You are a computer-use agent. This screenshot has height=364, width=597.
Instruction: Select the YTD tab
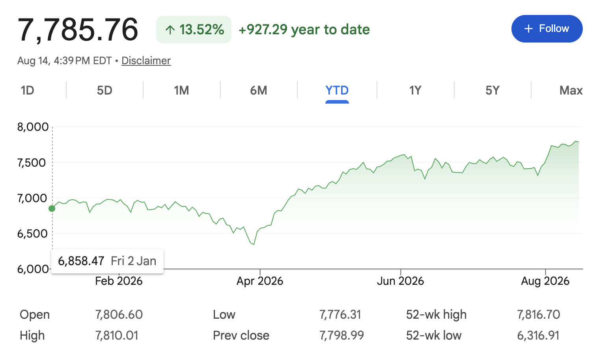[337, 91]
